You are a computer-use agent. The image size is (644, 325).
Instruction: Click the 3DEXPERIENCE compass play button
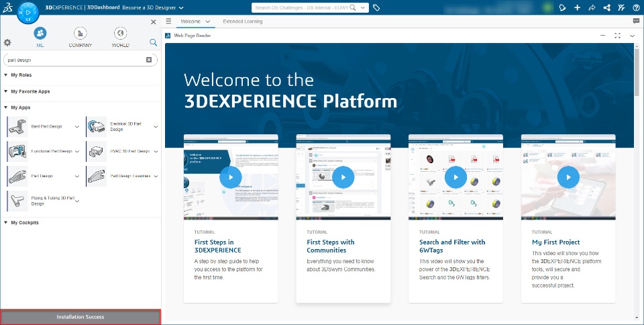coord(28,13)
